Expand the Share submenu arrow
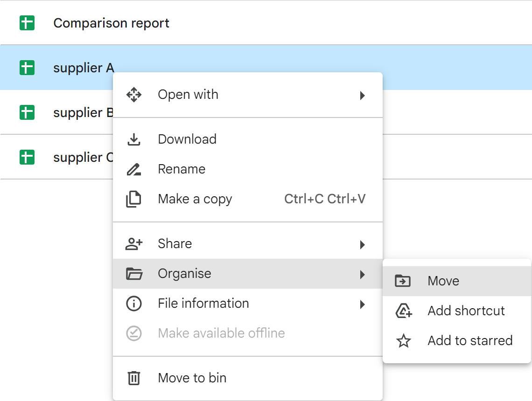Viewport: 532px width, 401px height. [x=362, y=244]
